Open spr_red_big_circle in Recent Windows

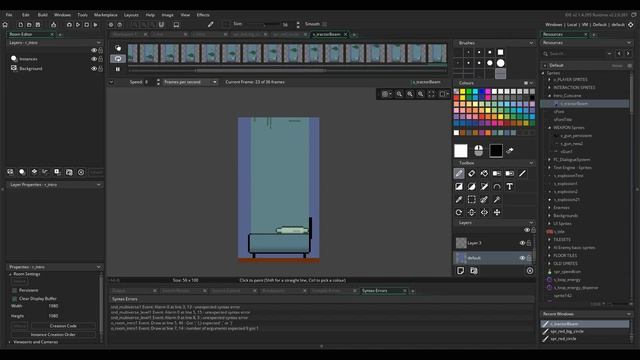coord(567,331)
